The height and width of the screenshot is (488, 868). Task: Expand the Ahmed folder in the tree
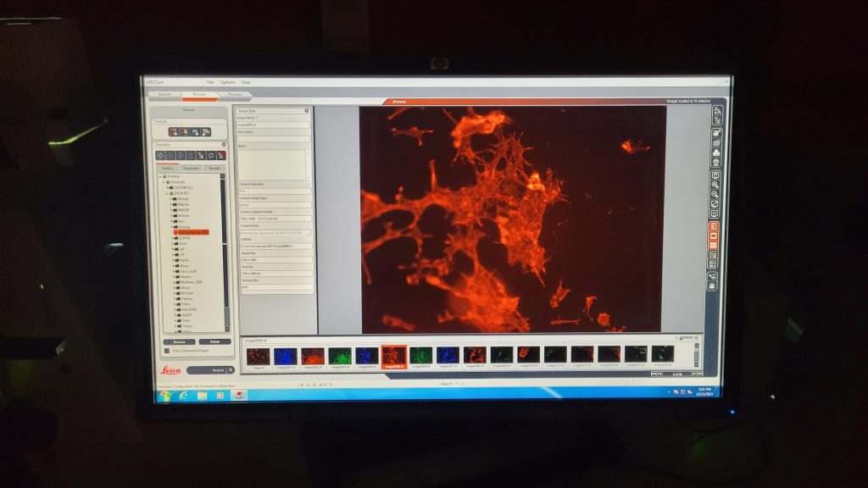[x=171, y=198]
